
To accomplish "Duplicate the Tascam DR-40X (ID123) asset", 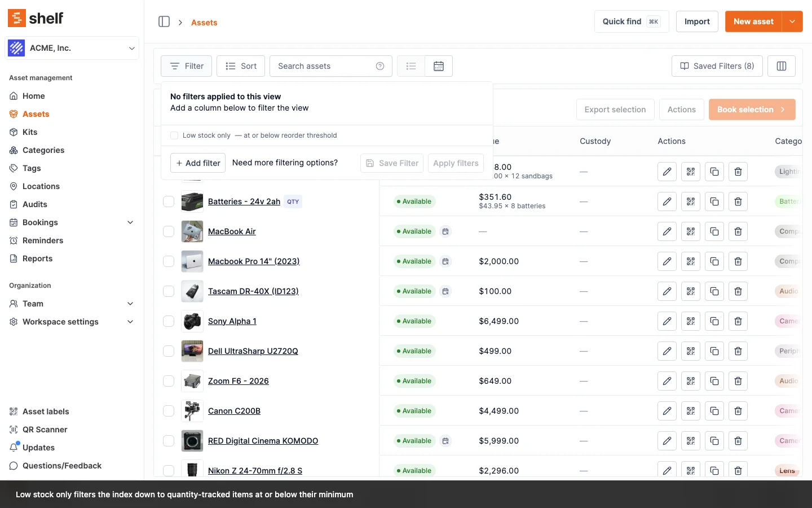I will pyautogui.click(x=714, y=291).
